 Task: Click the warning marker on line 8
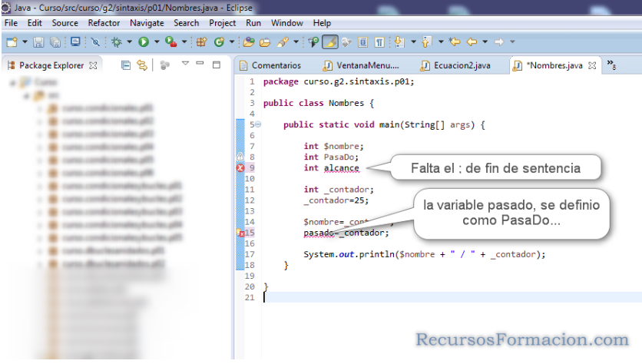coord(240,157)
